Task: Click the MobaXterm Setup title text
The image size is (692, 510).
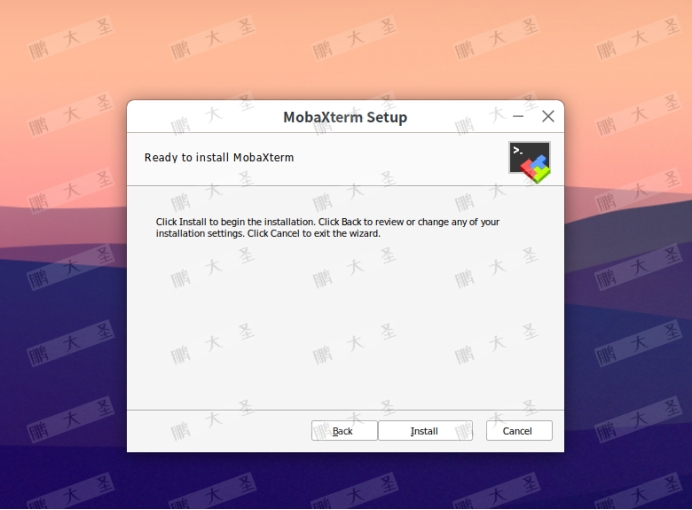Action: [345, 117]
